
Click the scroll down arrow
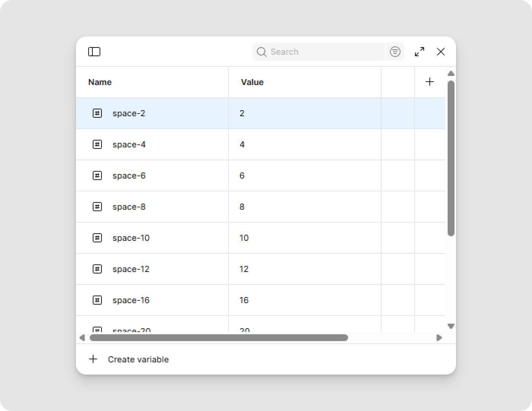[451, 326]
